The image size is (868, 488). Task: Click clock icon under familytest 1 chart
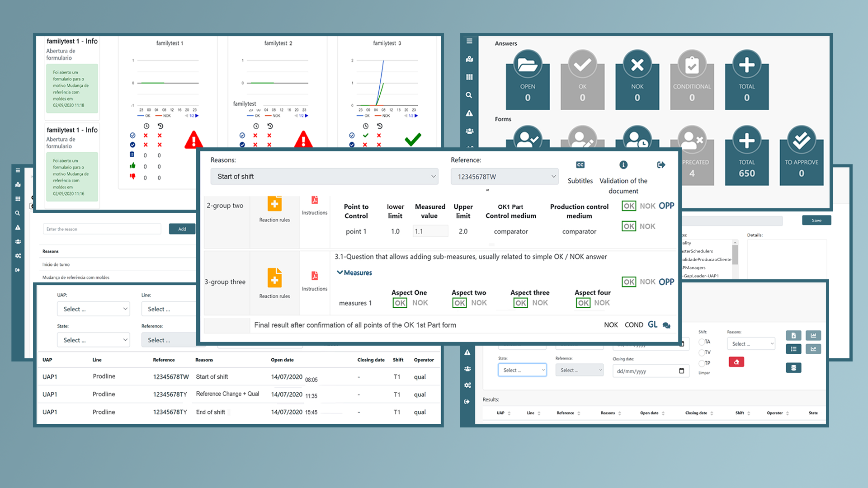pyautogui.click(x=146, y=126)
